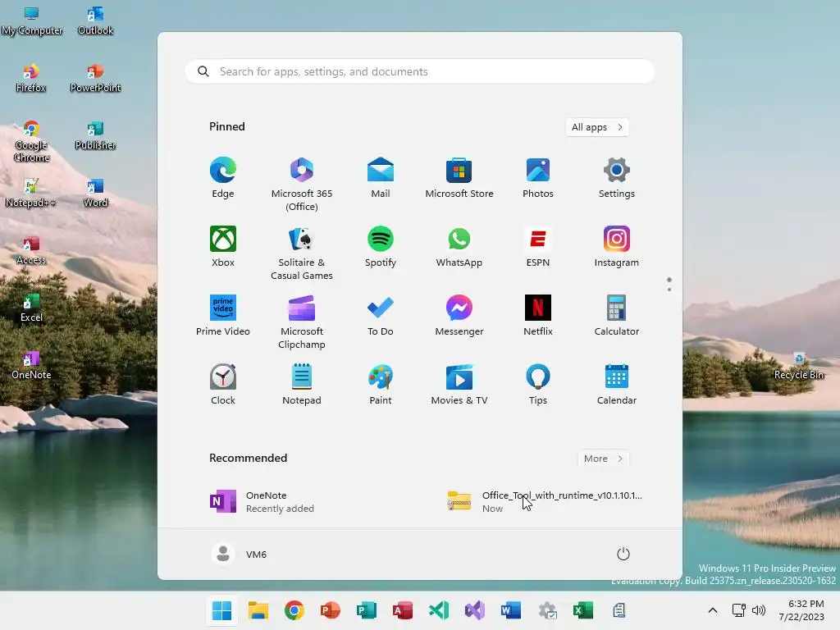Launch Microsoft 365 (Office) pinned app

point(302,184)
